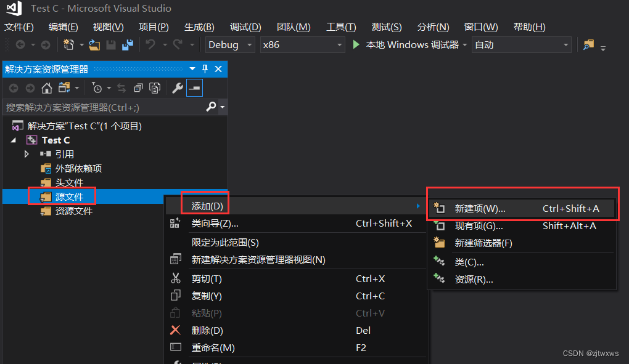
Task: Choose 新建解决方案资源管理器视图(N) menu entry
Action: click(x=296, y=259)
